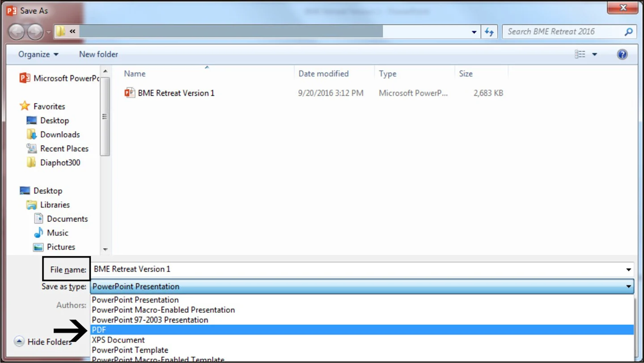Click the 2,683 KB size cell

488,93
